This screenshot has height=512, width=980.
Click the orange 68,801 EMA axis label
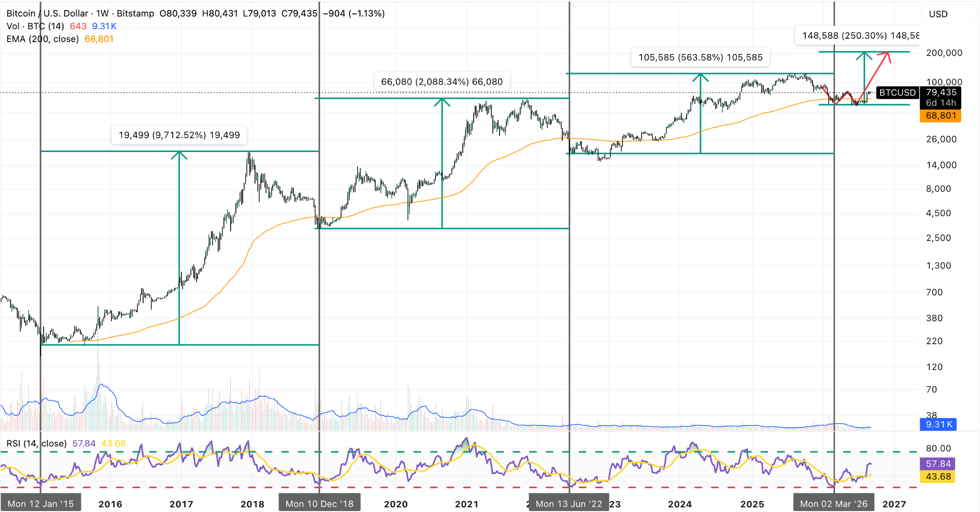pyautogui.click(x=940, y=116)
